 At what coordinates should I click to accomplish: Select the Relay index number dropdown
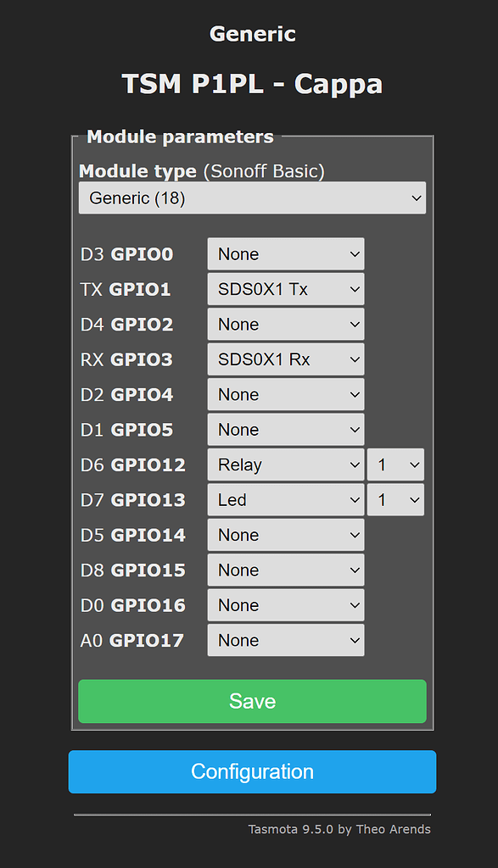point(395,465)
